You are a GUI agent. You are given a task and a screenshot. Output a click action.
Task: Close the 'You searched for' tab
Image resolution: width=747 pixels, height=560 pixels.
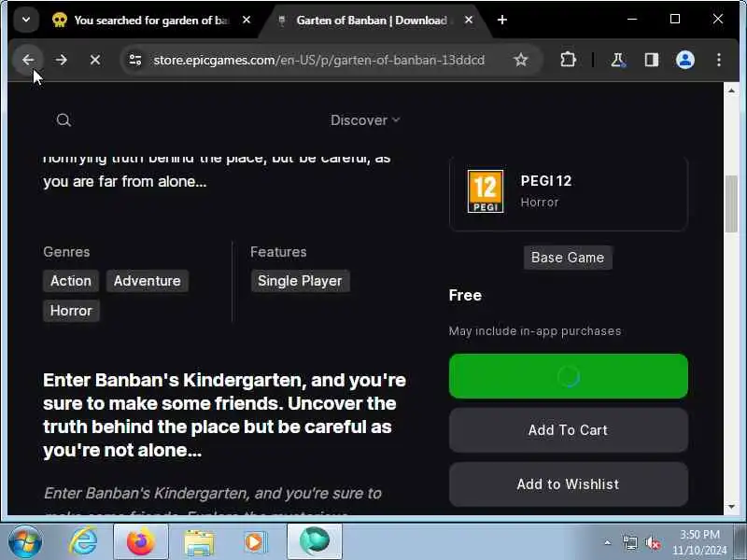(247, 20)
